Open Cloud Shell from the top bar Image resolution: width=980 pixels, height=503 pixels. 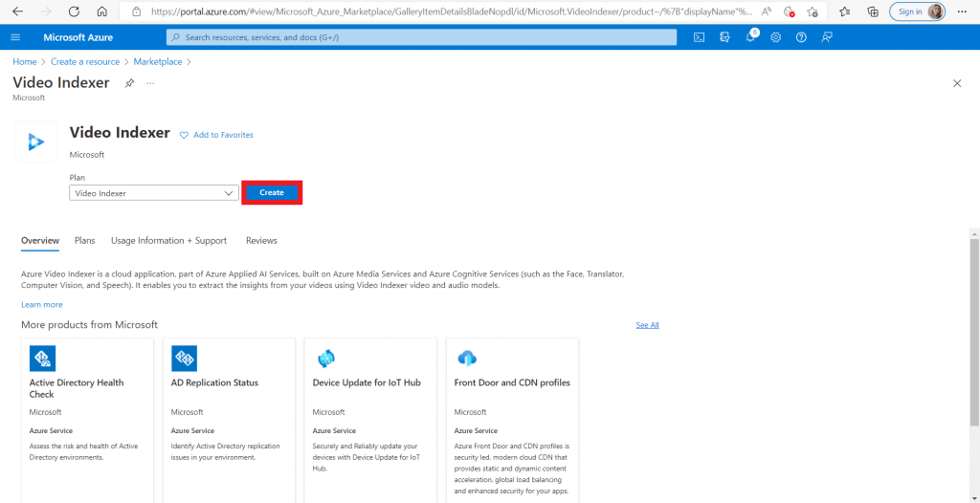coord(700,37)
